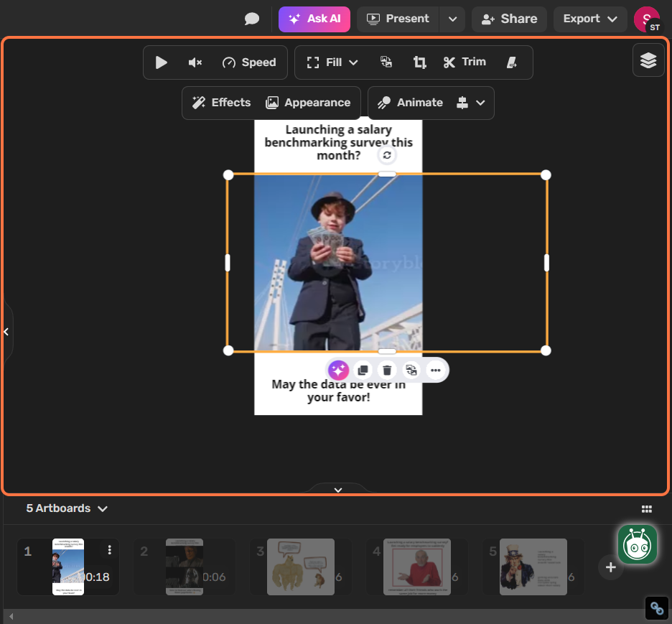Click the align position icon
This screenshot has height=624, width=672.
(462, 103)
